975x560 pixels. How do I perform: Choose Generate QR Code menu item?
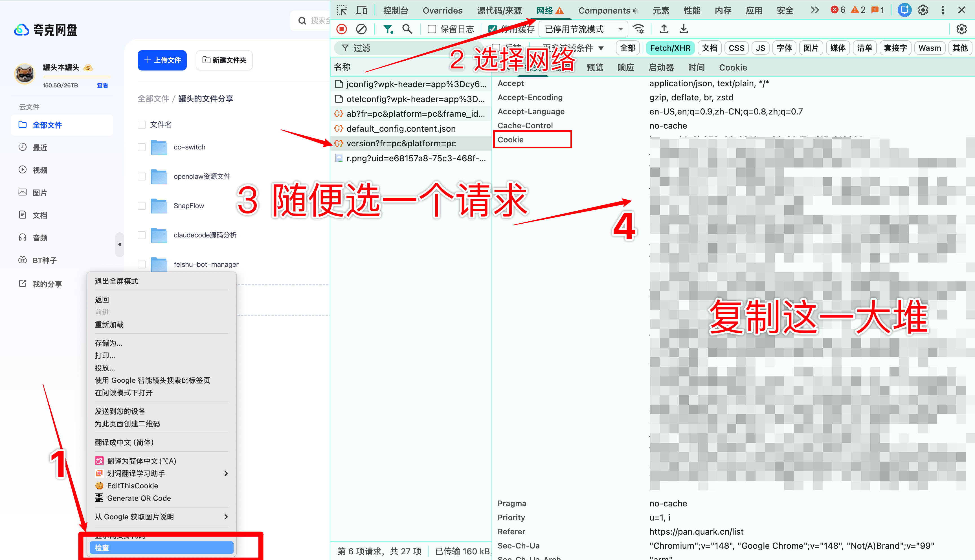162,499
